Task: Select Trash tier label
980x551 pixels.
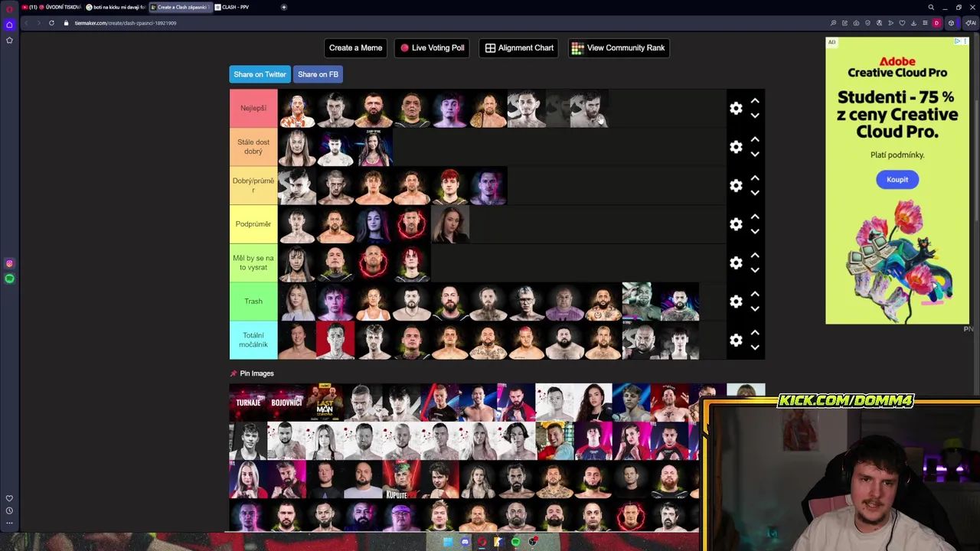Action: tap(253, 302)
